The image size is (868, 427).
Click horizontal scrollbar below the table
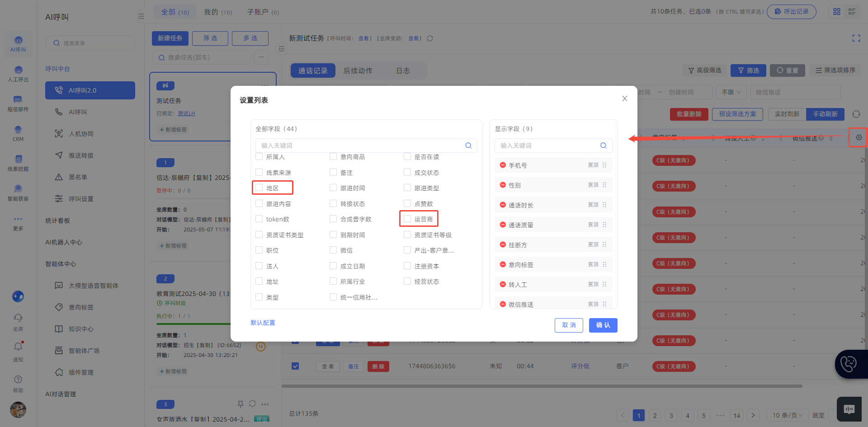542,386
